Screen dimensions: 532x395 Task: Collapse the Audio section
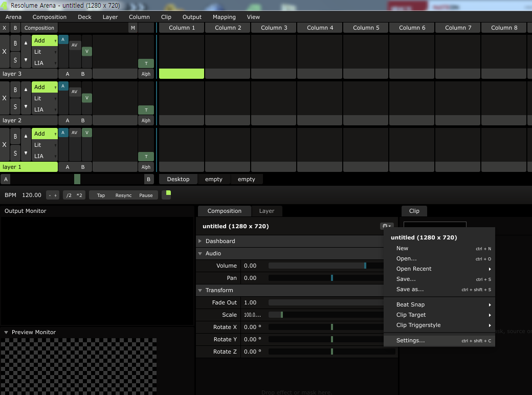tap(200, 253)
